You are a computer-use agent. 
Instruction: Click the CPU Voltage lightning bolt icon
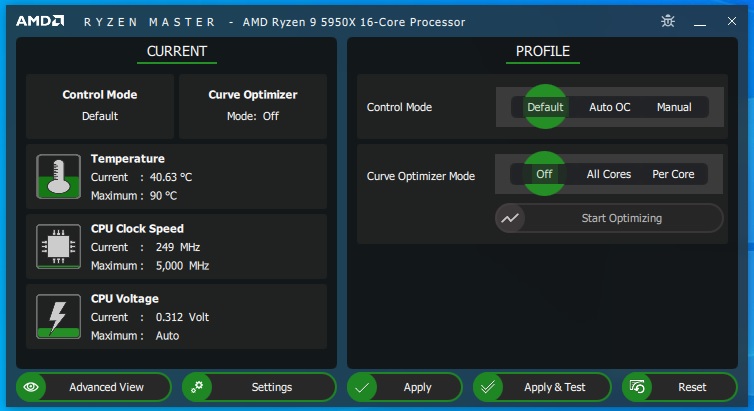[x=58, y=317]
